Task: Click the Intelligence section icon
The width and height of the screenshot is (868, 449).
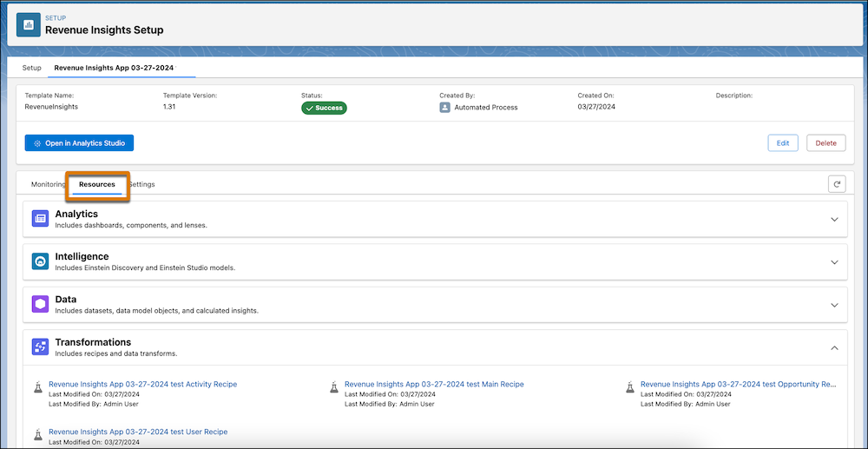Action: coord(41,261)
